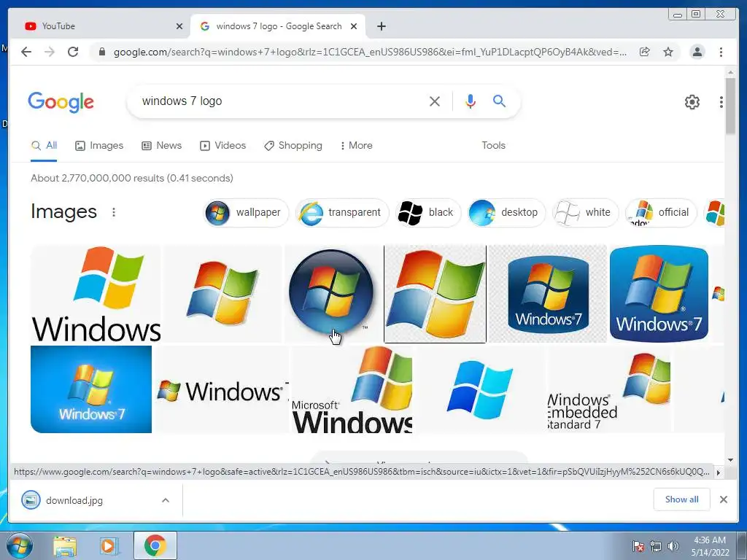Switch to Shopping results
This screenshot has width=747, height=560.
(x=293, y=146)
